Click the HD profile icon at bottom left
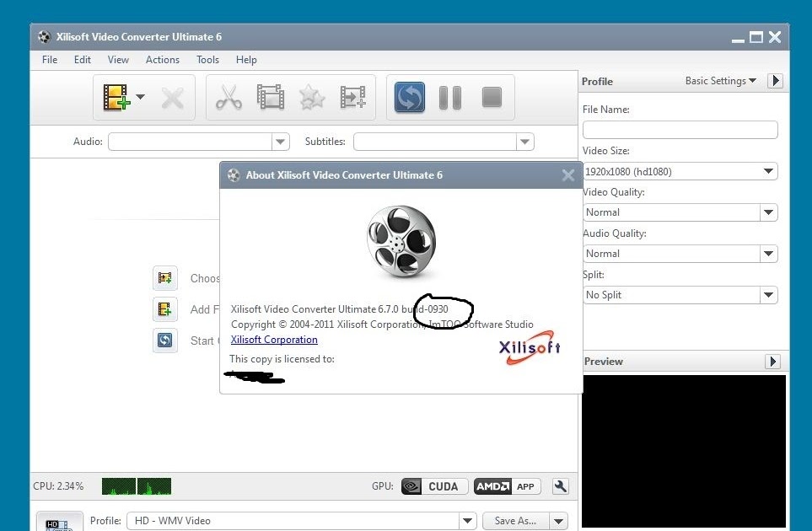 pyautogui.click(x=59, y=522)
